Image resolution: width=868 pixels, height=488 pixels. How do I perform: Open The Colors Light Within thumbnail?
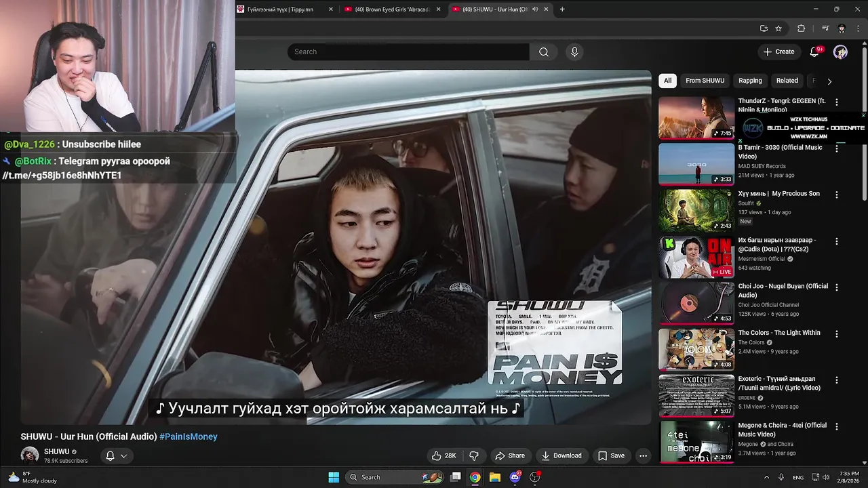(x=696, y=349)
